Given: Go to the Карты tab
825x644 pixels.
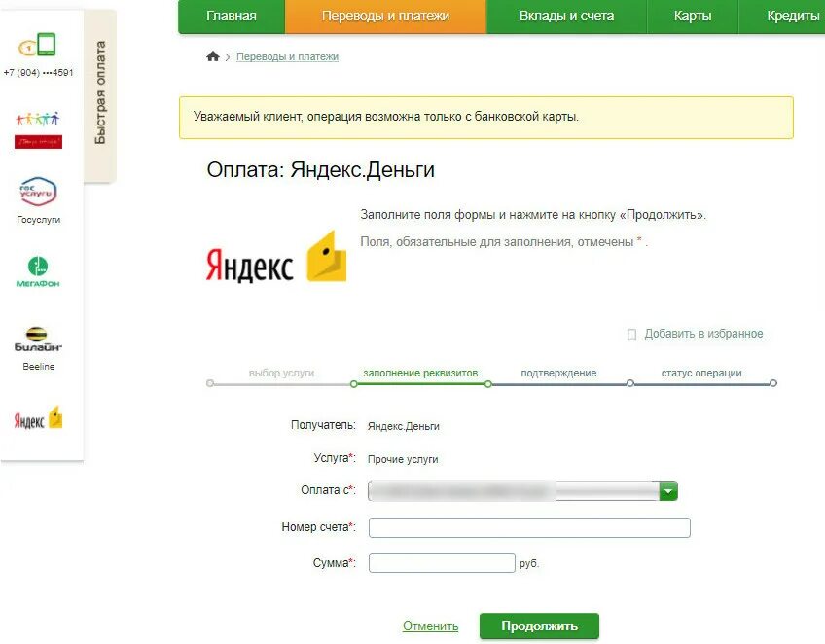Looking at the screenshot, I should point(693,17).
